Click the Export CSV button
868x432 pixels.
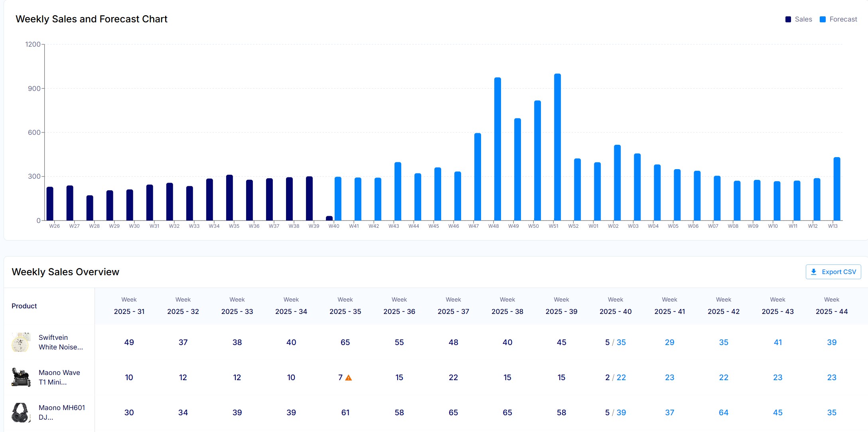point(833,272)
